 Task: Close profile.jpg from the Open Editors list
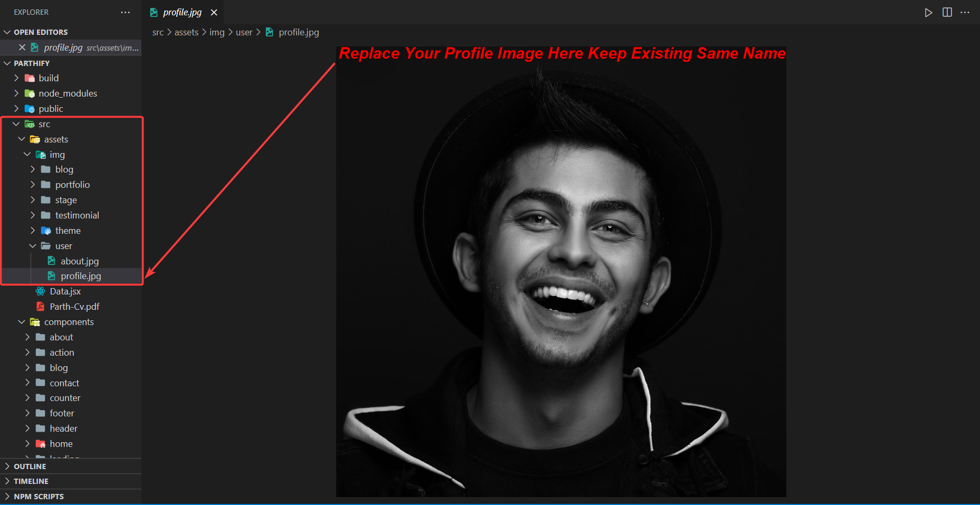[22, 47]
